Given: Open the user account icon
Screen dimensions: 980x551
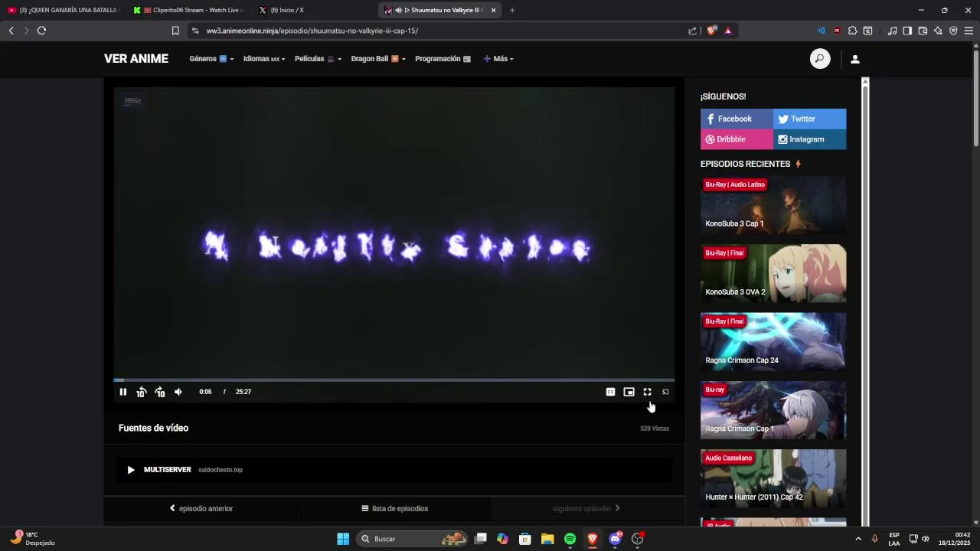Looking at the screenshot, I should [855, 59].
